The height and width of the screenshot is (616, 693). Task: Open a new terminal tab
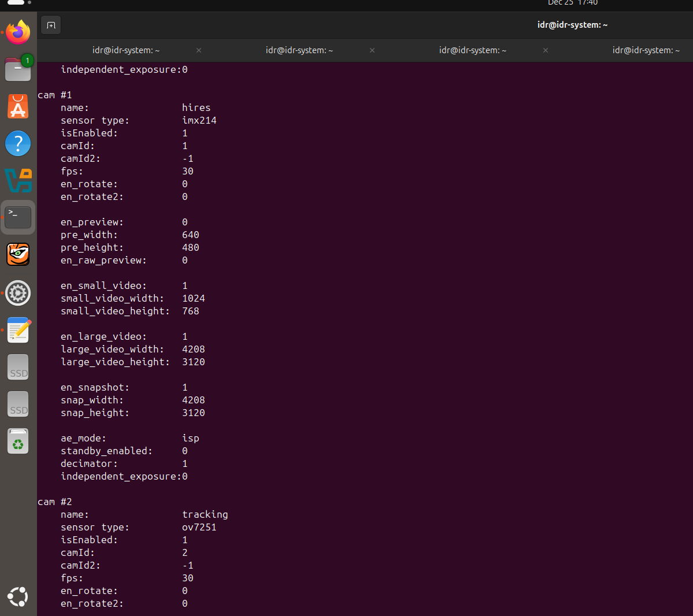(51, 25)
